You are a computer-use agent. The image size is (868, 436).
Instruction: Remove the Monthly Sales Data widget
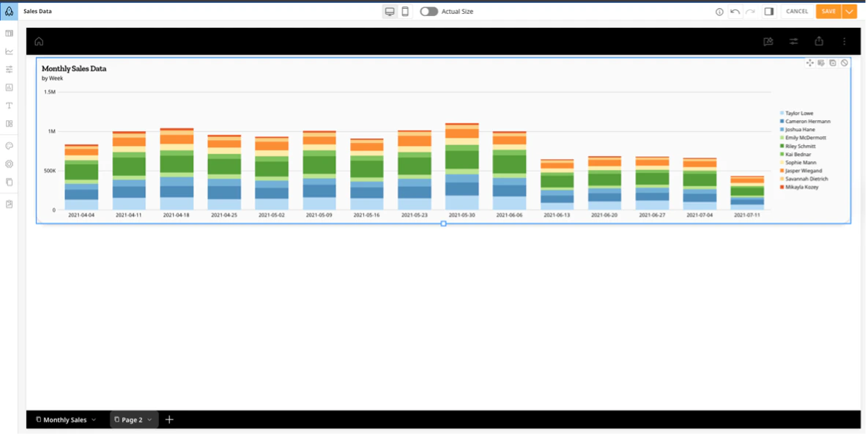(x=845, y=63)
